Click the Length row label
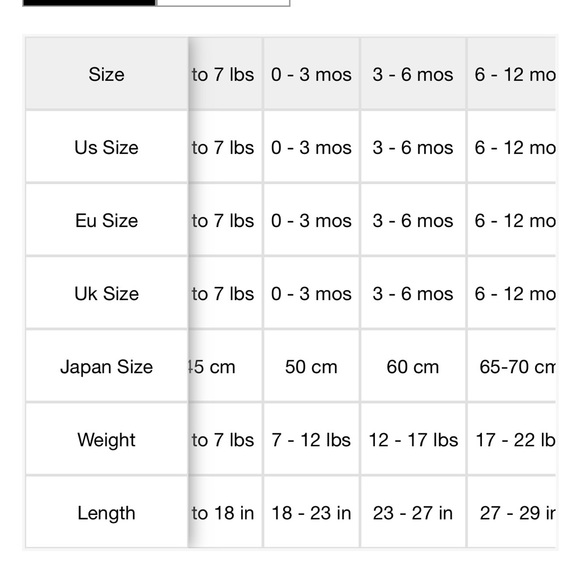This screenshot has height=580, width=580. coord(107,512)
